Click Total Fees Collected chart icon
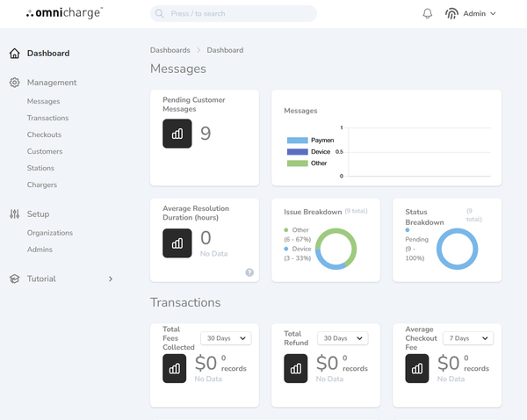 pos(175,368)
